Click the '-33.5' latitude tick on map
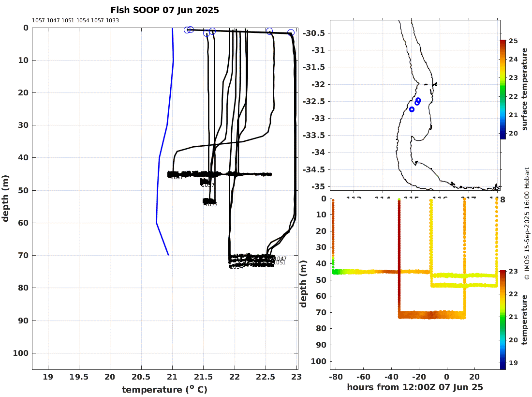 (314, 135)
